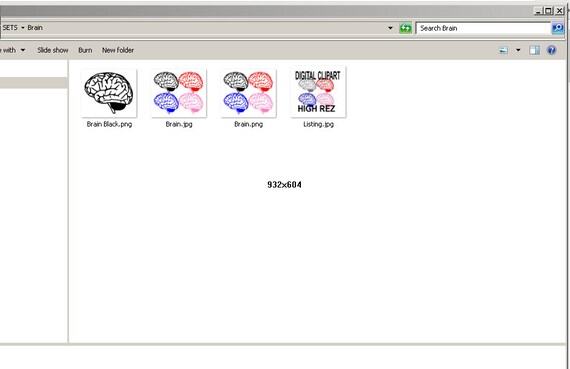This screenshot has width=570, height=369.
Task: Select the highlighted navigation pane item
Action: [33, 83]
